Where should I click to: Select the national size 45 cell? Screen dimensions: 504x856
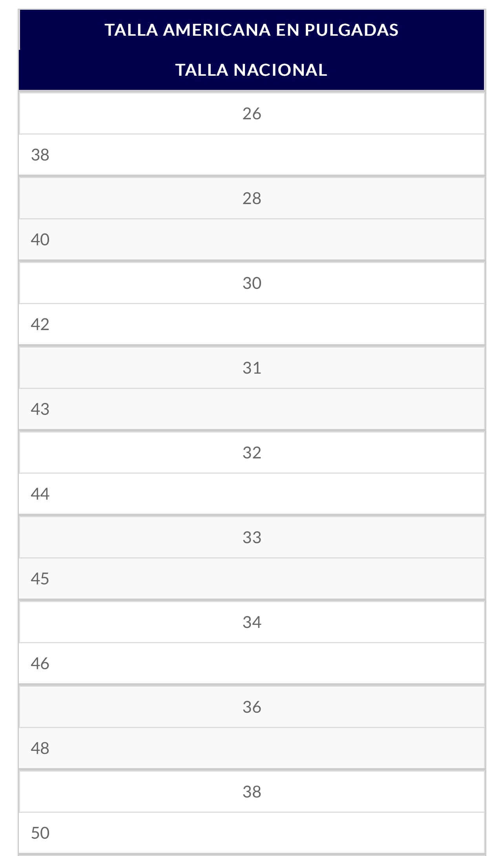(x=40, y=579)
